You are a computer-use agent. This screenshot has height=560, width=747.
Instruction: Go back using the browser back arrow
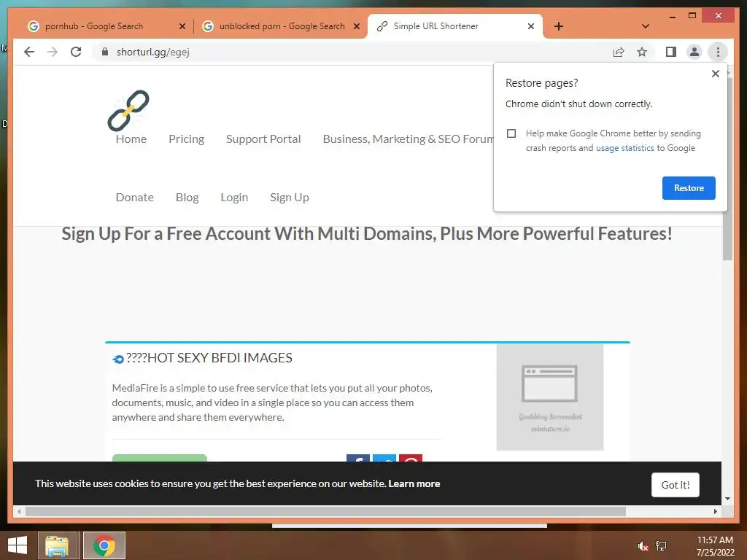point(29,52)
